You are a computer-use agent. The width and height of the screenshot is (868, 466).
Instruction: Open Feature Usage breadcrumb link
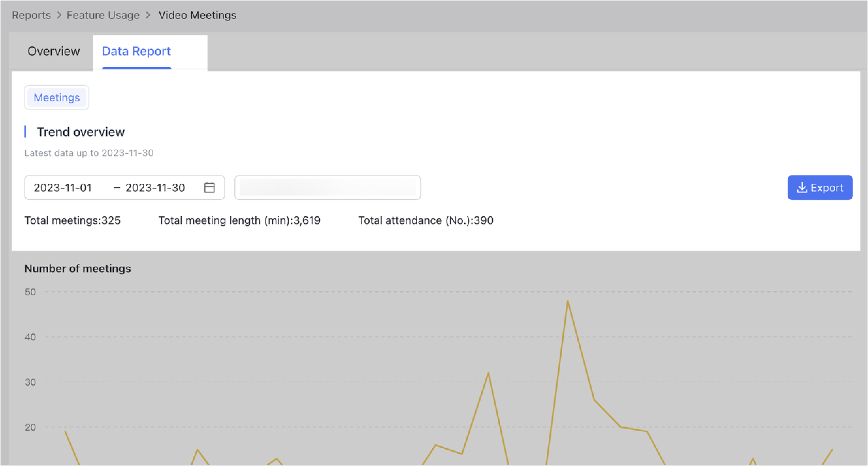click(103, 15)
